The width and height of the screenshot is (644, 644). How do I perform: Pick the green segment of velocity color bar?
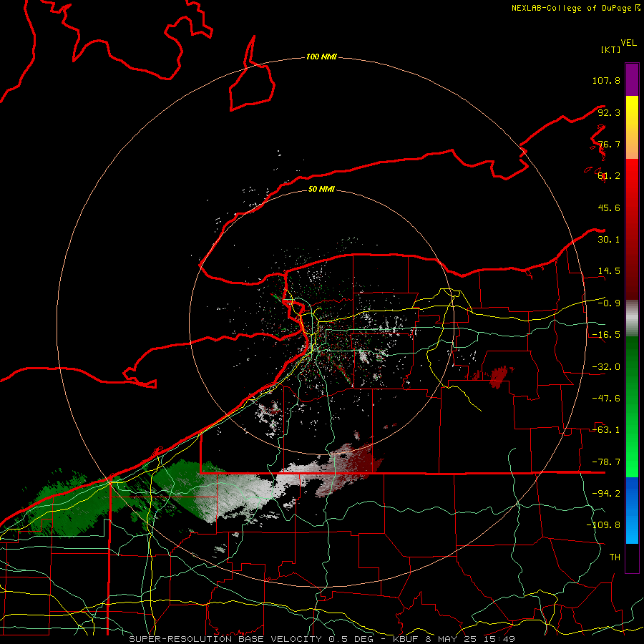(632, 406)
